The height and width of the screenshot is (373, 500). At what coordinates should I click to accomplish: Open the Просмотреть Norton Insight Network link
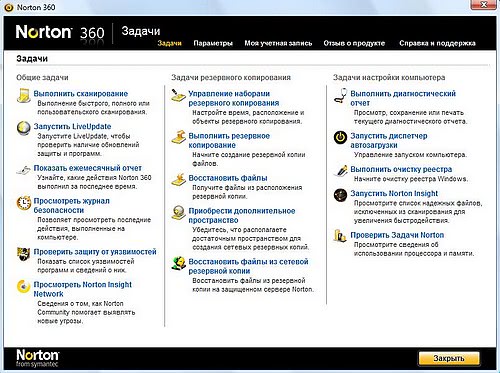point(83,289)
